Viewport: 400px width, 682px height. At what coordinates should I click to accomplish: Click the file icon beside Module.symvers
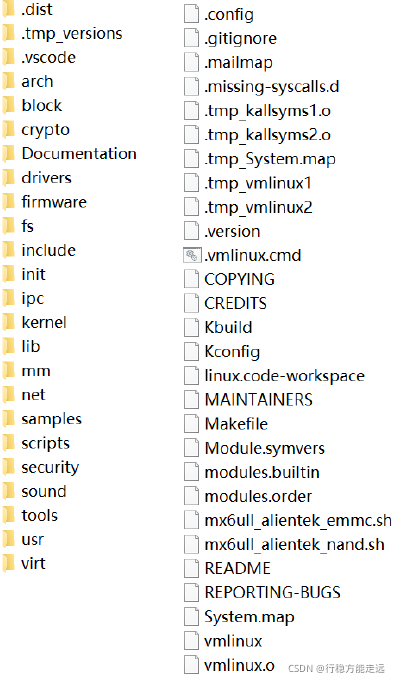pos(191,448)
